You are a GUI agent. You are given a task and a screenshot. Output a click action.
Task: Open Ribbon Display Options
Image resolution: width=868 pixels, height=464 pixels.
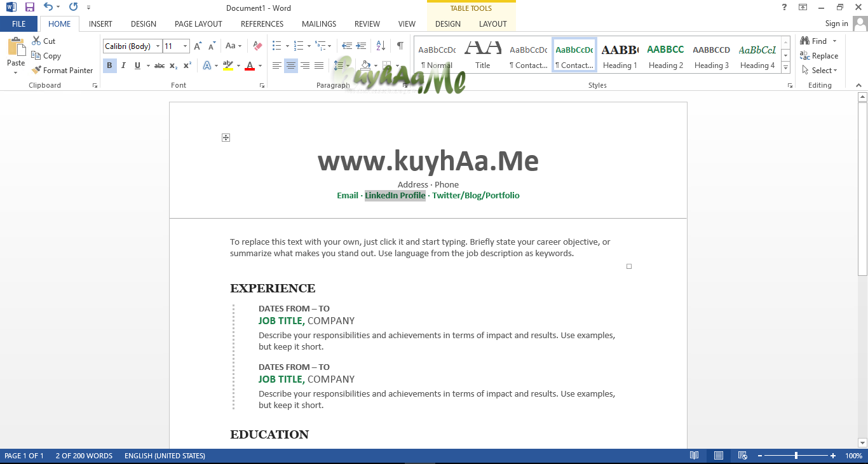[x=803, y=7]
